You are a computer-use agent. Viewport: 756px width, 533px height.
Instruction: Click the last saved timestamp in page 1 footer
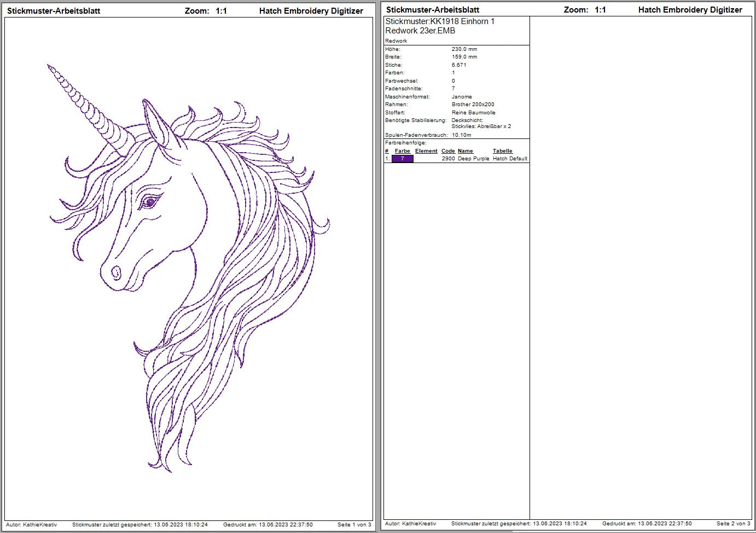(140, 525)
